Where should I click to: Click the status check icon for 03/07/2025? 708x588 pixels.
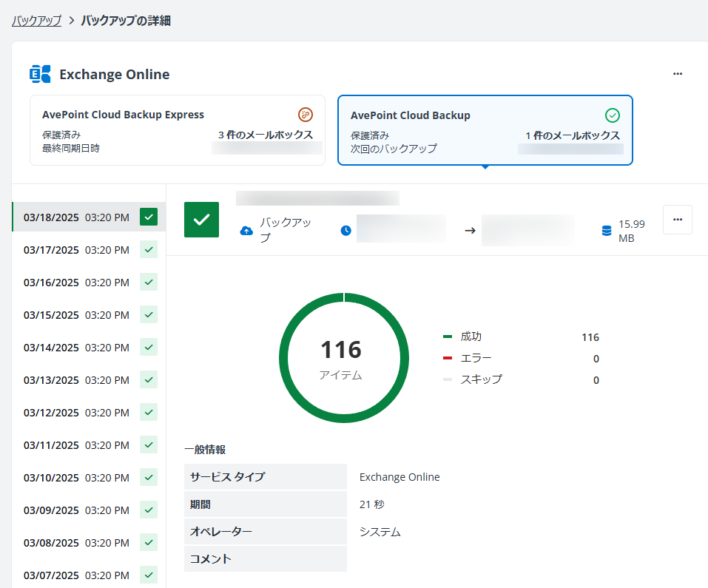(x=149, y=575)
